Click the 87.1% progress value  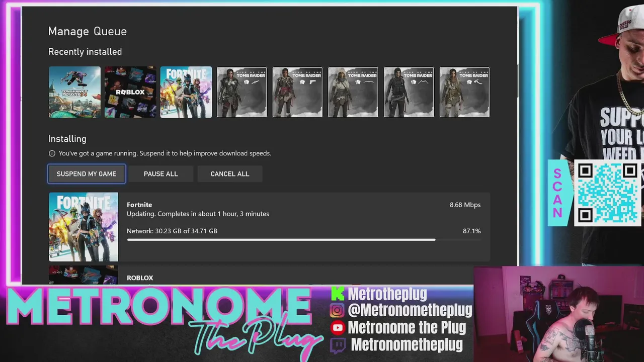pyautogui.click(x=471, y=231)
